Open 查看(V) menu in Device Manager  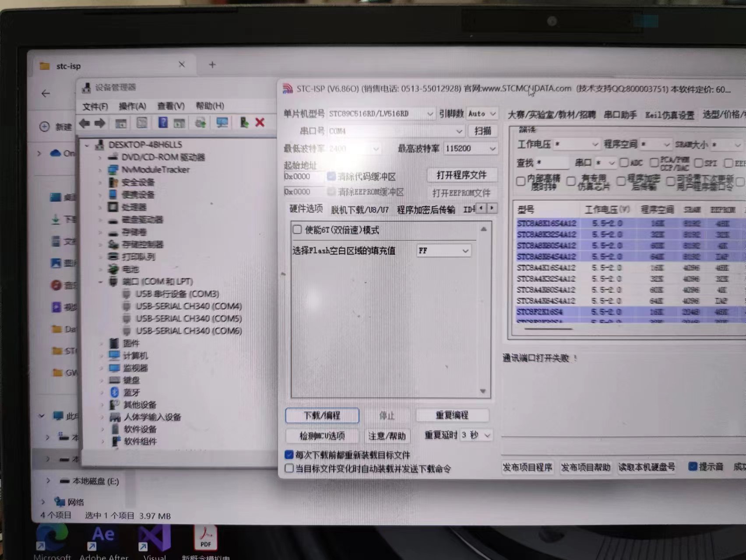click(x=171, y=106)
